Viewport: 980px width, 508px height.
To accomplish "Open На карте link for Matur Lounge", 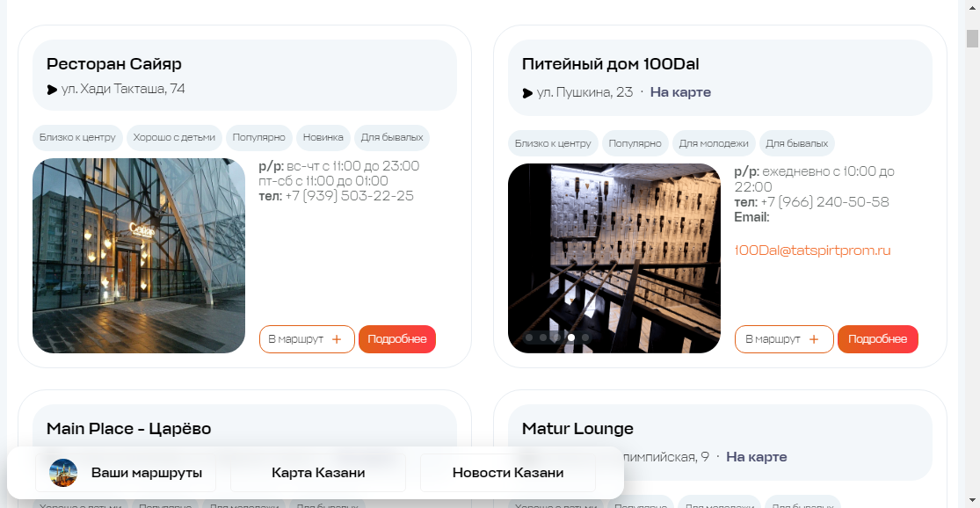I will (756, 457).
